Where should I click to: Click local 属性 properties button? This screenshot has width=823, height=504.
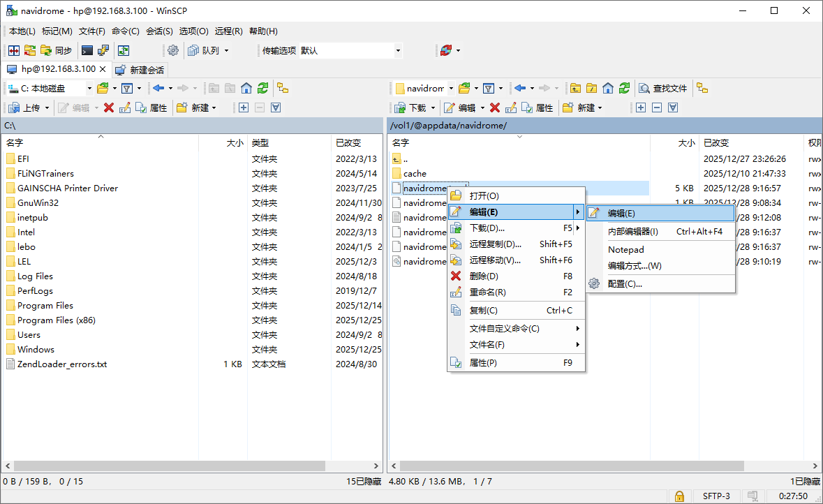point(151,108)
